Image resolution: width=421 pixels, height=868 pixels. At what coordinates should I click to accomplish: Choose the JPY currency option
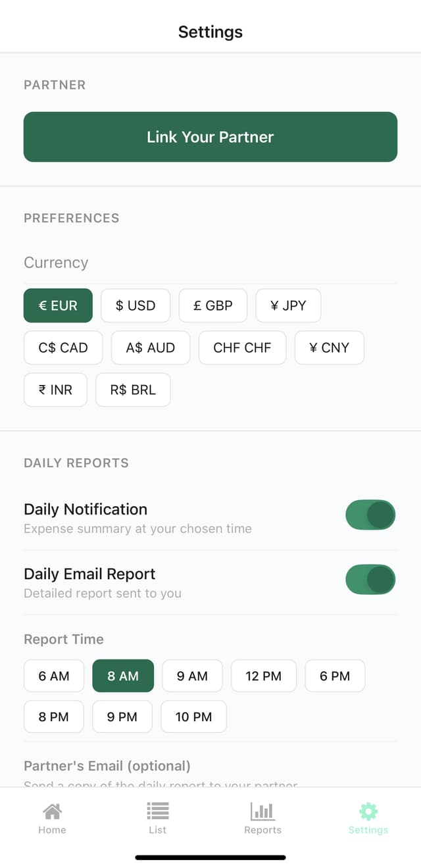[x=288, y=305]
